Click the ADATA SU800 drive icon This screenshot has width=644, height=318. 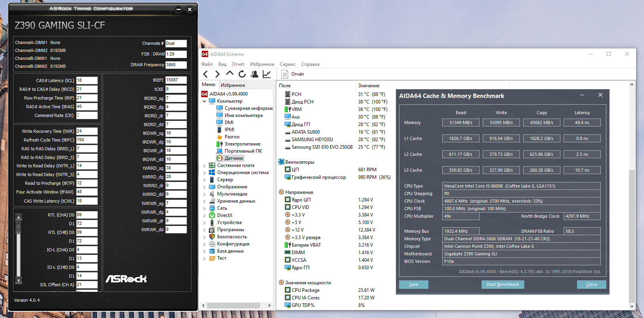[x=288, y=132]
